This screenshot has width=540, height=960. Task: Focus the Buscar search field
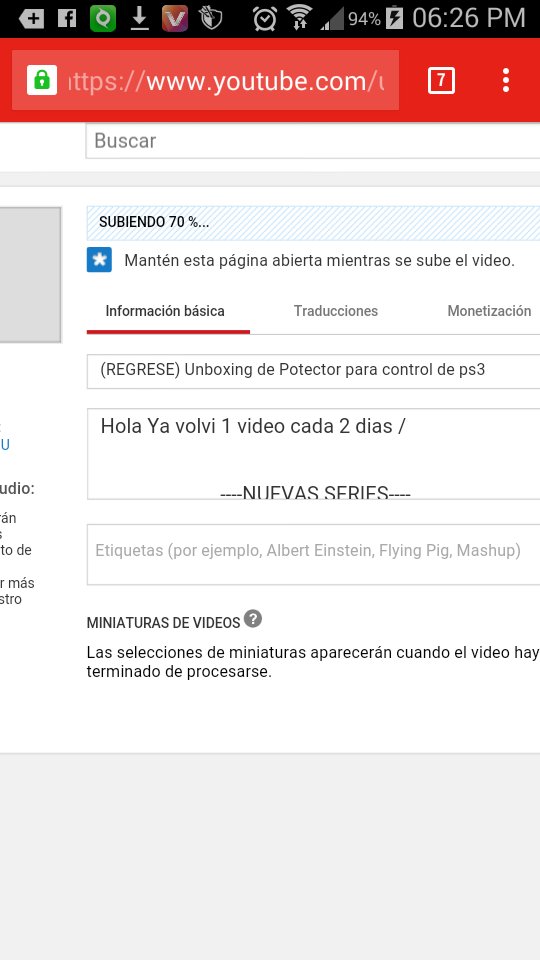(313, 141)
